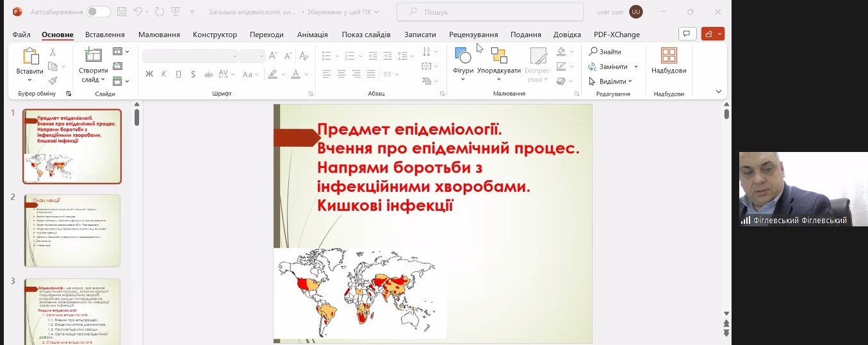
Task: Select slide 2 thumbnail План лекції
Action: pos(72,230)
